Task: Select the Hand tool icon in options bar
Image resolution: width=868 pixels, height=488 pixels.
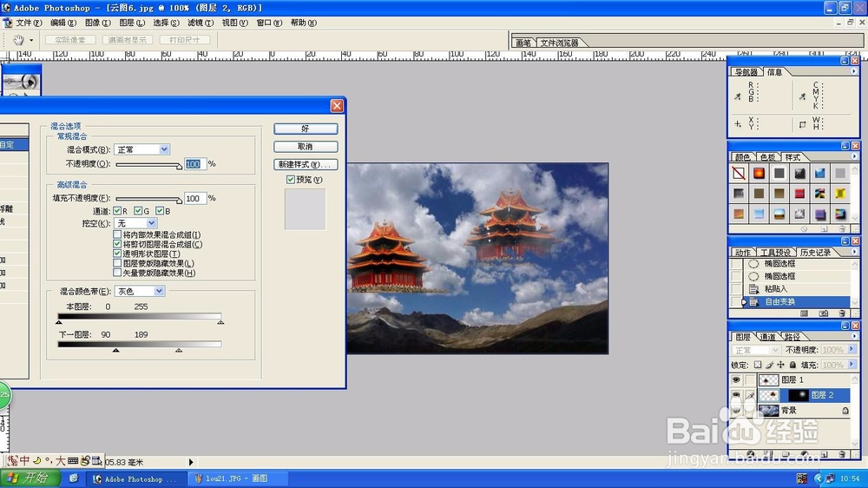Action: pos(18,40)
